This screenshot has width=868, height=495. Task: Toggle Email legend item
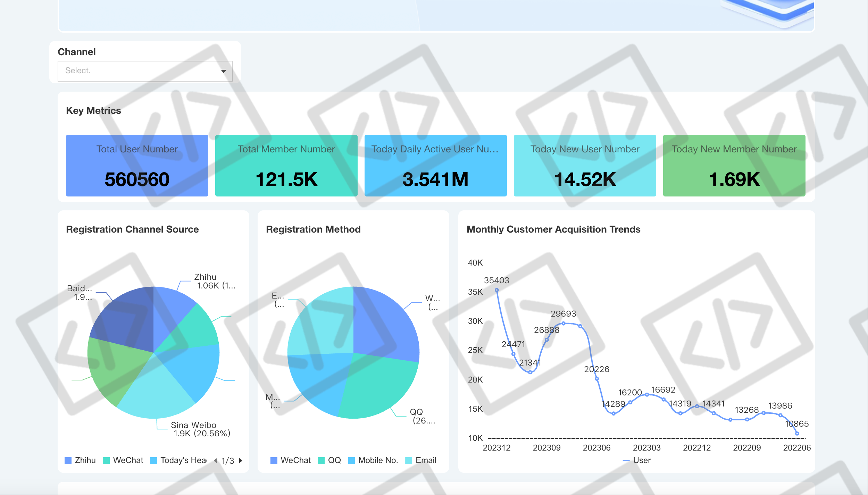pyautogui.click(x=421, y=460)
